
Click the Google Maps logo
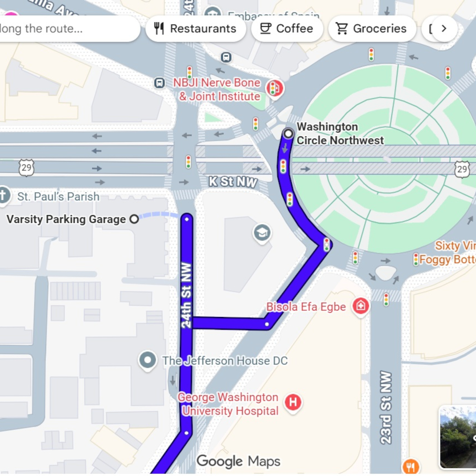click(238, 461)
